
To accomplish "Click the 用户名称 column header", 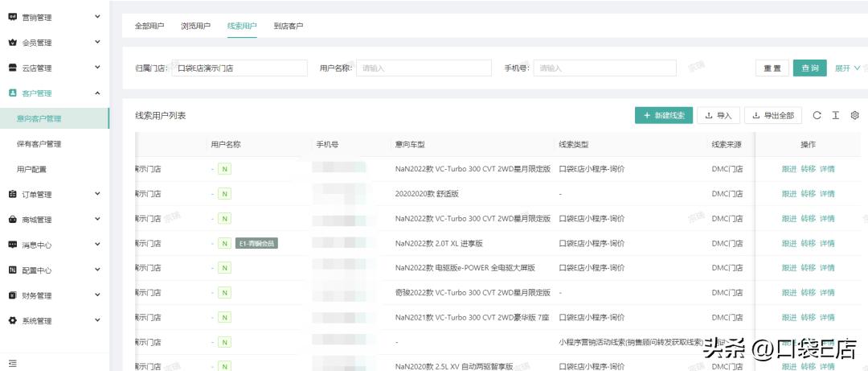I will point(226,145).
